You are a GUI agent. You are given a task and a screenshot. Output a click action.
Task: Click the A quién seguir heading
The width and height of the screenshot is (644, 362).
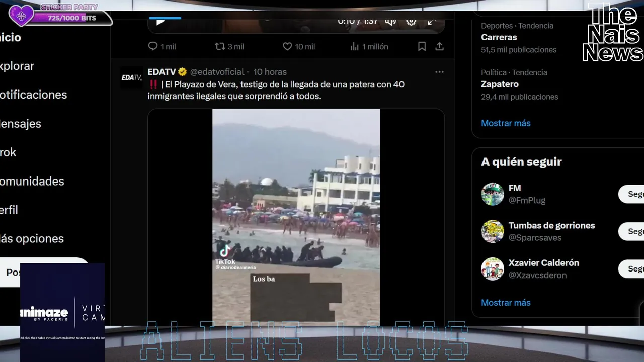(x=521, y=162)
